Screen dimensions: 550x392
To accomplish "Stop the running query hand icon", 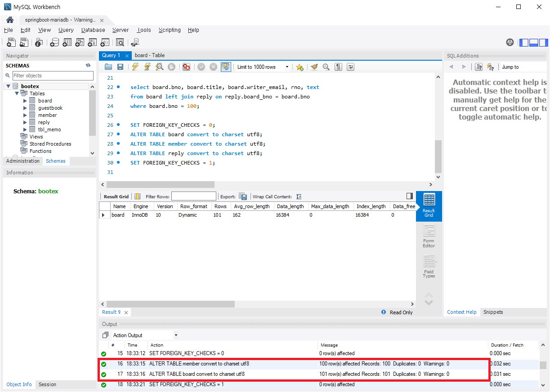I will pos(171,67).
